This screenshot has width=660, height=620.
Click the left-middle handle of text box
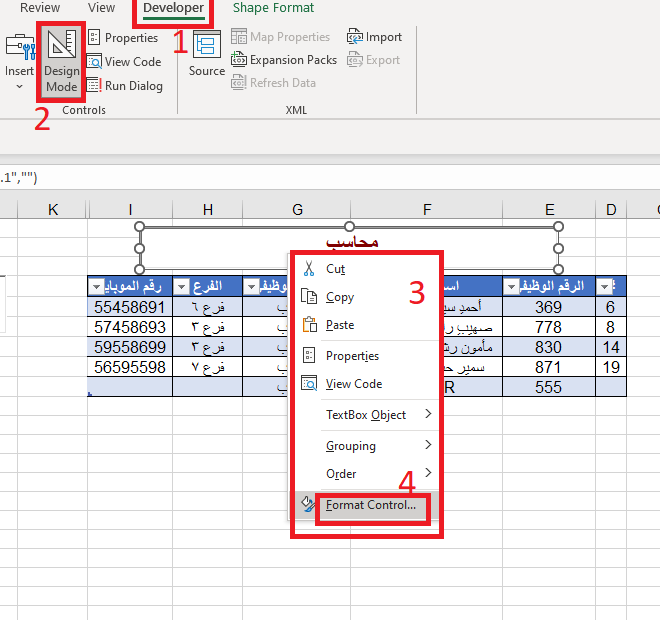pos(139,248)
